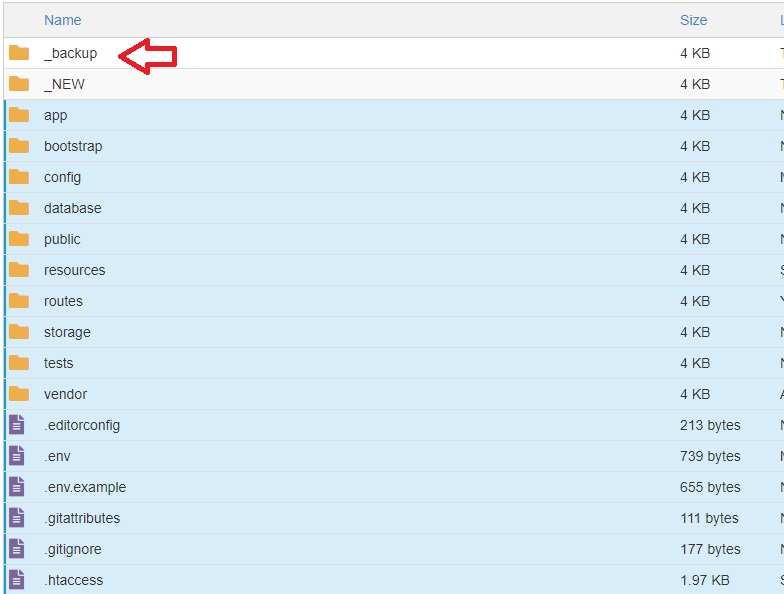Click the storage folder icon

(x=19, y=332)
